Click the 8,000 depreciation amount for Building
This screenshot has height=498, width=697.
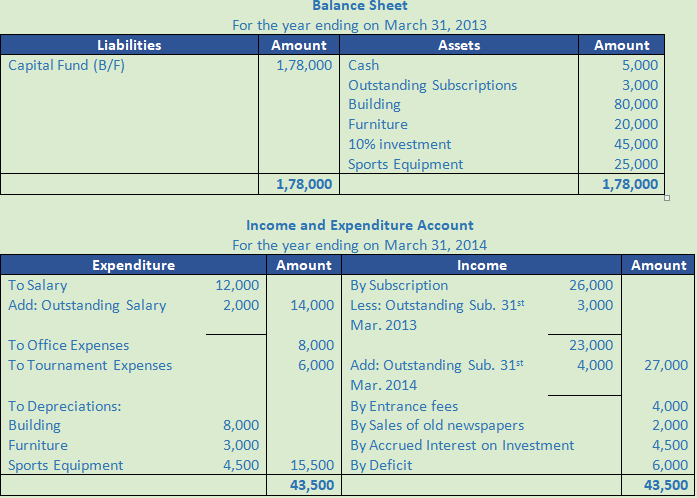click(x=241, y=425)
